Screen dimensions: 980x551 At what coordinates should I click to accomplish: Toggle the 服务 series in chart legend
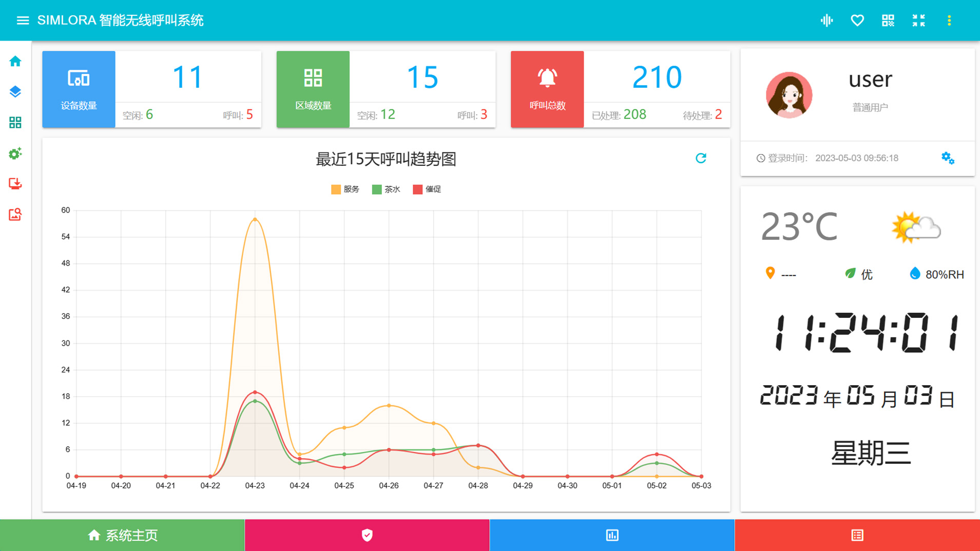[x=345, y=189]
